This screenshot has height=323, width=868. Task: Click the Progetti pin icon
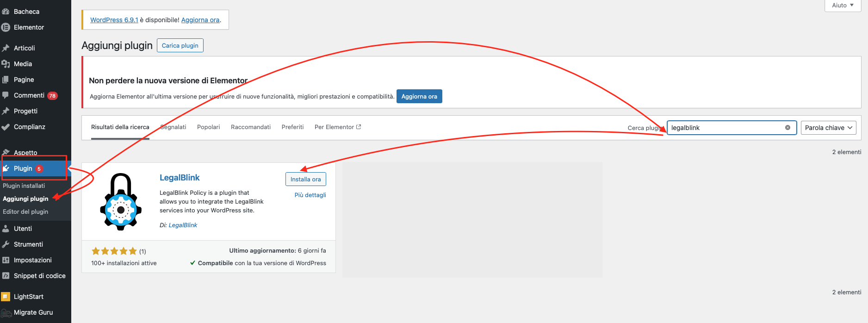tap(6, 111)
